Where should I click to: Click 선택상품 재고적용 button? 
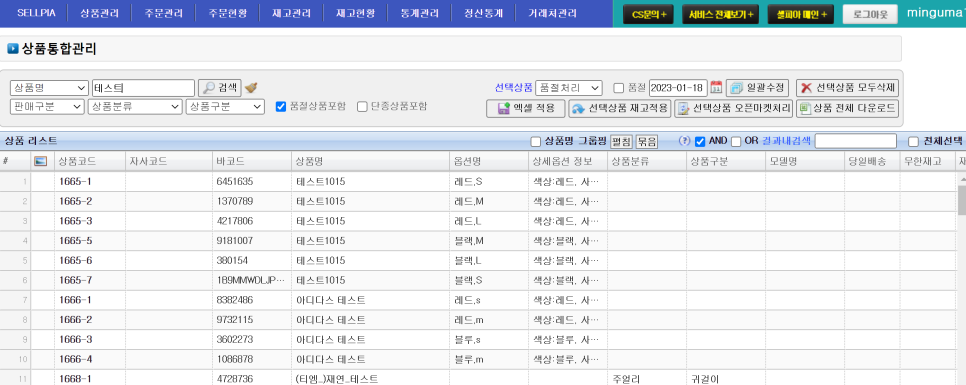click(620, 108)
